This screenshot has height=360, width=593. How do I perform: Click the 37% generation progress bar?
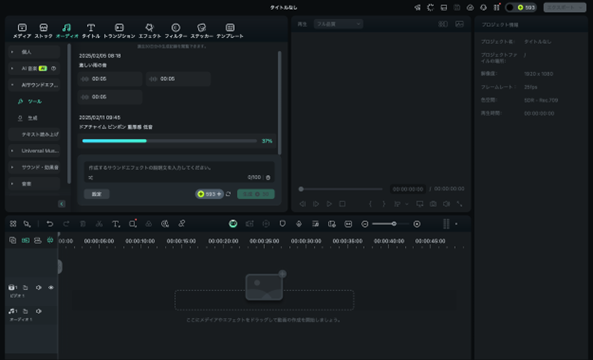coord(169,141)
